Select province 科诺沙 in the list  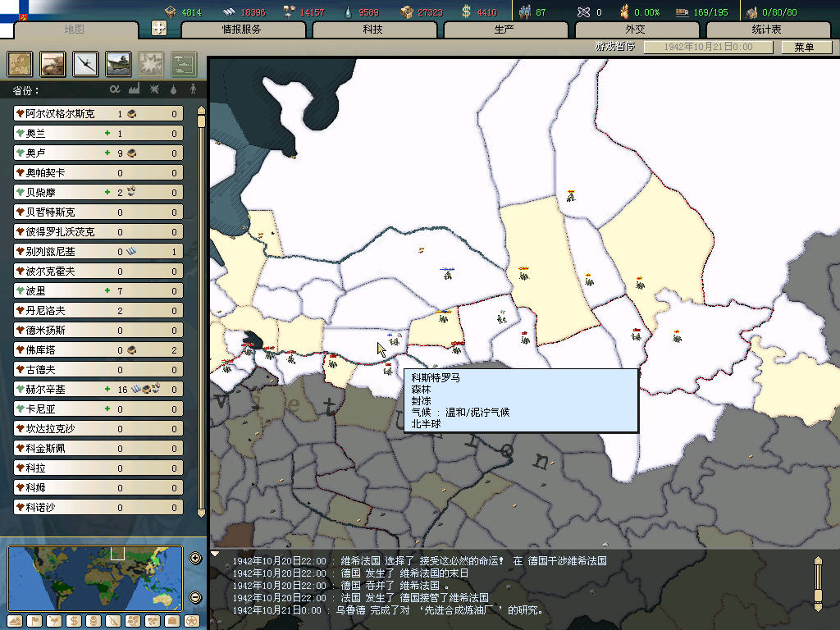(98, 507)
